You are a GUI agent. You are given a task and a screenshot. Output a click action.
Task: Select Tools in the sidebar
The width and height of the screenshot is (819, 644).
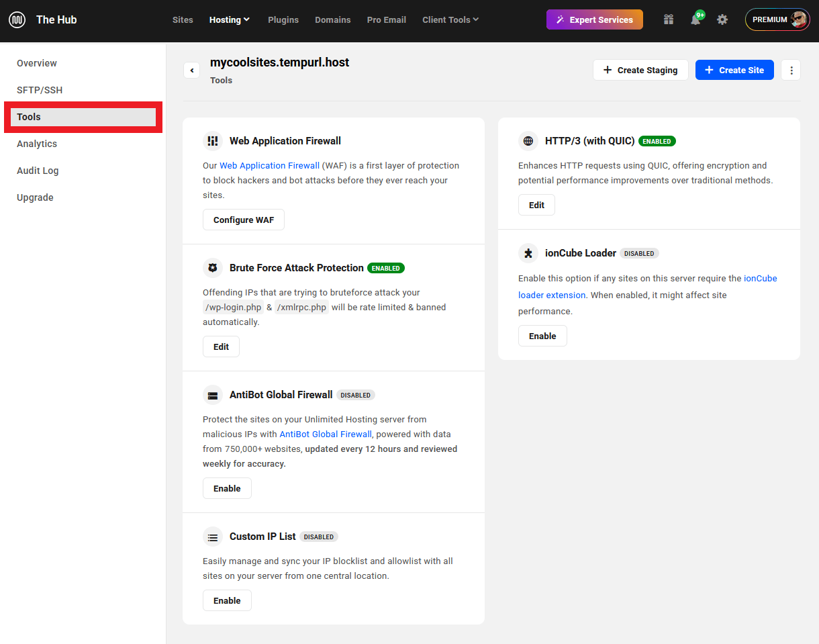click(x=83, y=117)
